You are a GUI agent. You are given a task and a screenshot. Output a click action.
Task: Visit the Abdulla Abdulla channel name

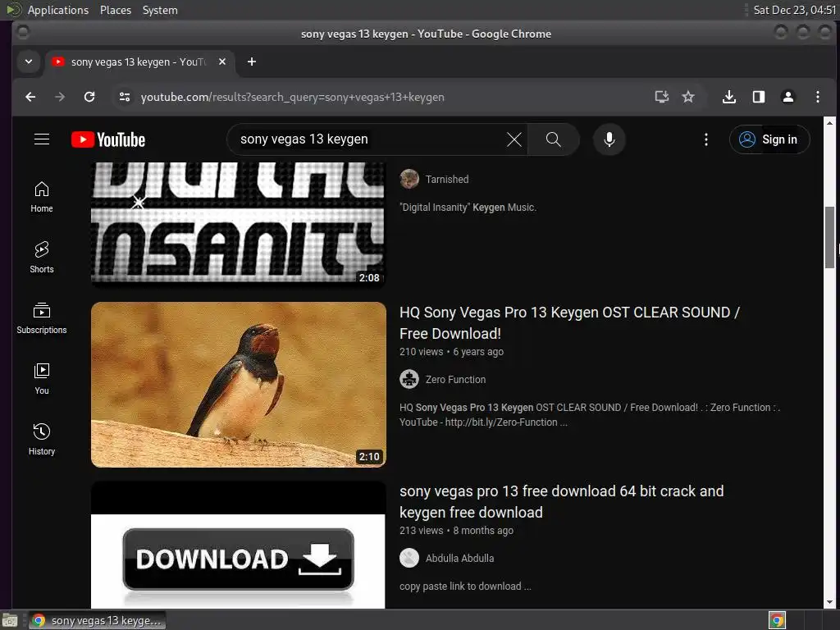tap(459, 558)
